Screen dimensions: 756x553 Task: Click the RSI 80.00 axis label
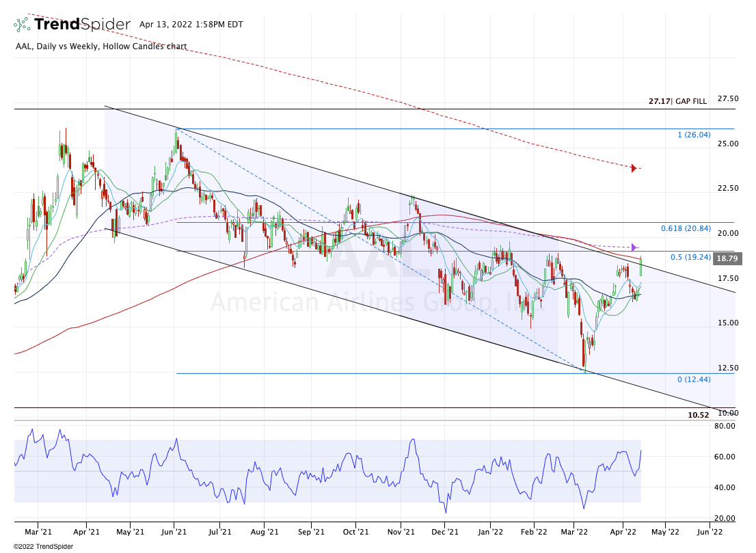tap(725, 427)
